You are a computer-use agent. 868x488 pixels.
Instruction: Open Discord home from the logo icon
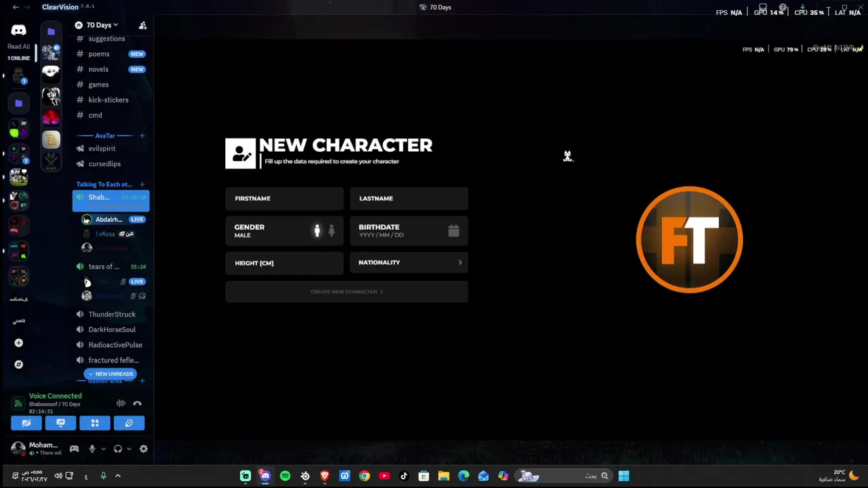(x=18, y=30)
